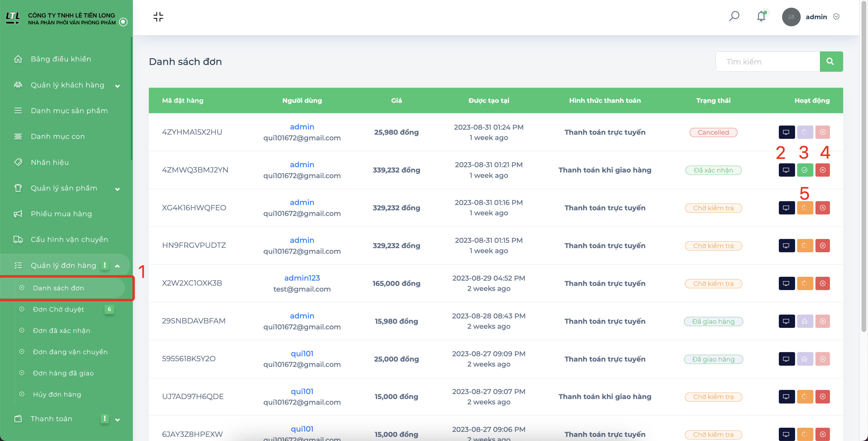The width and height of the screenshot is (868, 441).
Task: Click orange status icon for order HN9FRGVPUDTZ
Action: click(805, 245)
